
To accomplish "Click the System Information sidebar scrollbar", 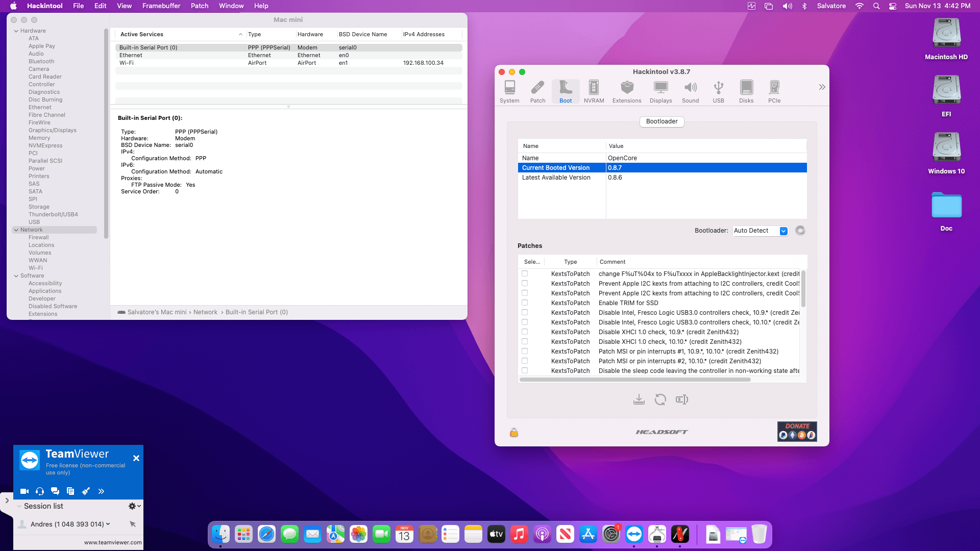I will (x=106, y=134).
